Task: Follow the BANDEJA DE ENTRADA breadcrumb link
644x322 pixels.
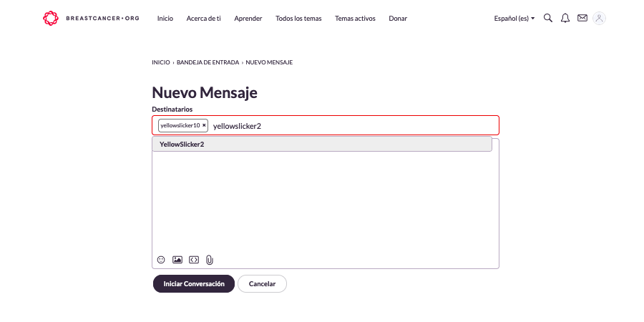Action: tap(208, 62)
